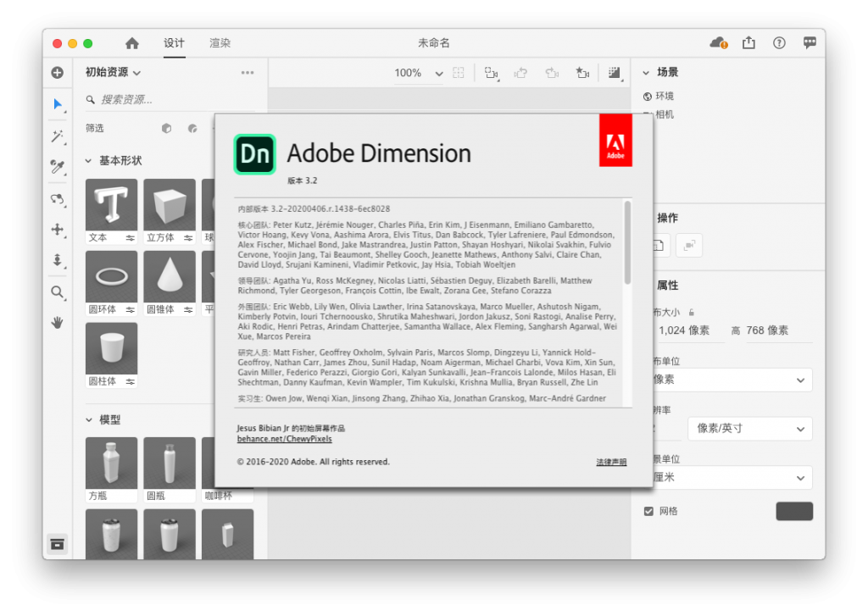Toggle render preview icon
This screenshot has width=868, height=616.
point(615,73)
